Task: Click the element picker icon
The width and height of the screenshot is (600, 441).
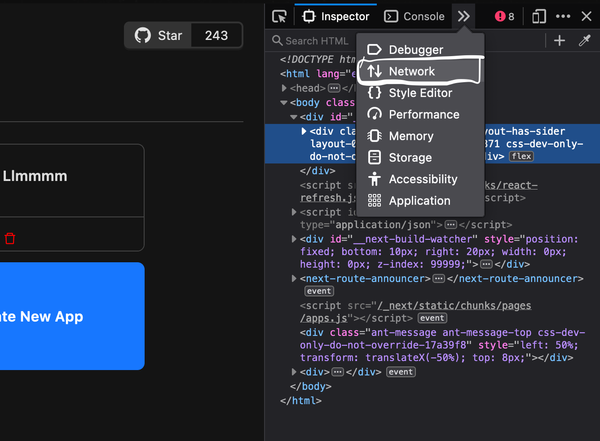Action: [x=280, y=17]
